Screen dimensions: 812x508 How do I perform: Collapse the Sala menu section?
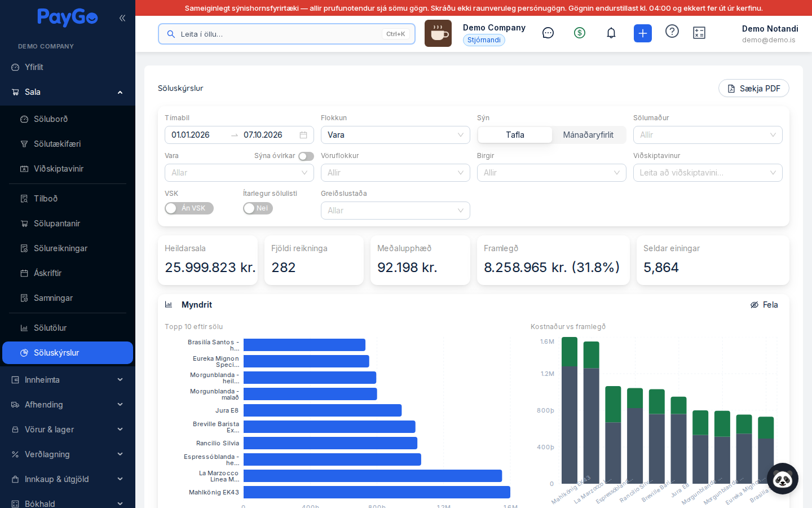[x=68, y=92]
